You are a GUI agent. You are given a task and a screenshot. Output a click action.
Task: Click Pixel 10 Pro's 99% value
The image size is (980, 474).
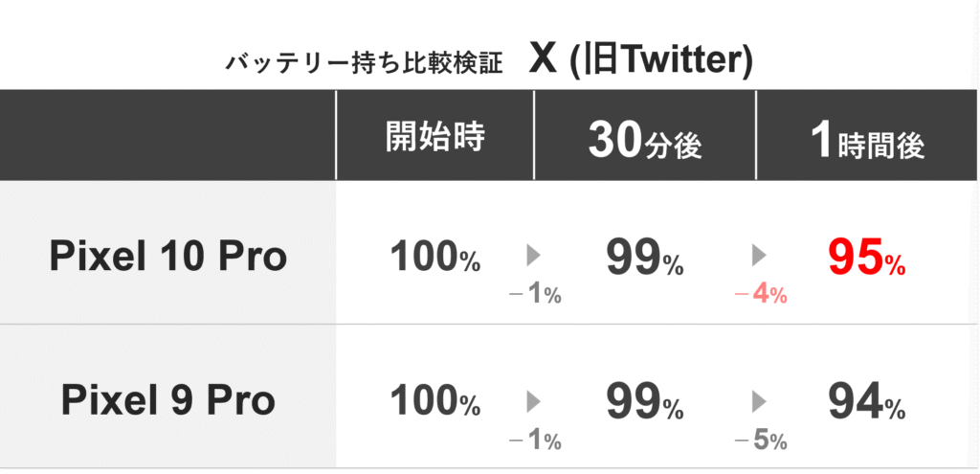[644, 257]
